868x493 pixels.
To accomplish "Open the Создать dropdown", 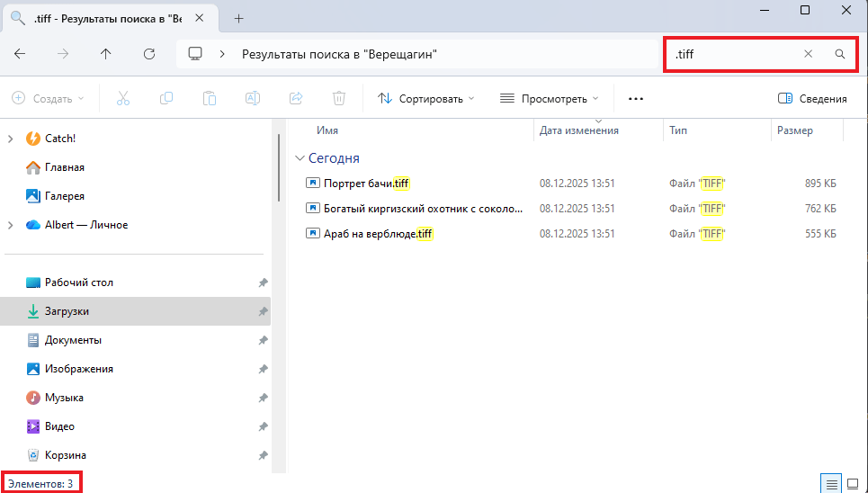I will (x=49, y=99).
